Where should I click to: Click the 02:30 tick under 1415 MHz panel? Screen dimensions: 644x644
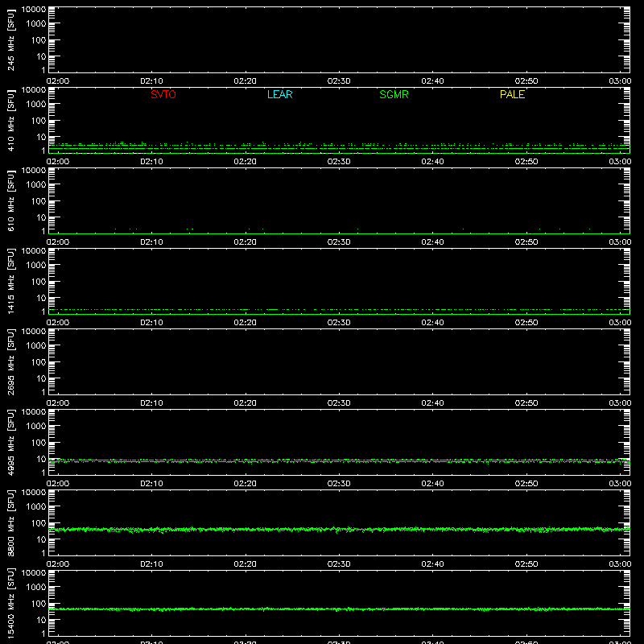click(x=339, y=323)
